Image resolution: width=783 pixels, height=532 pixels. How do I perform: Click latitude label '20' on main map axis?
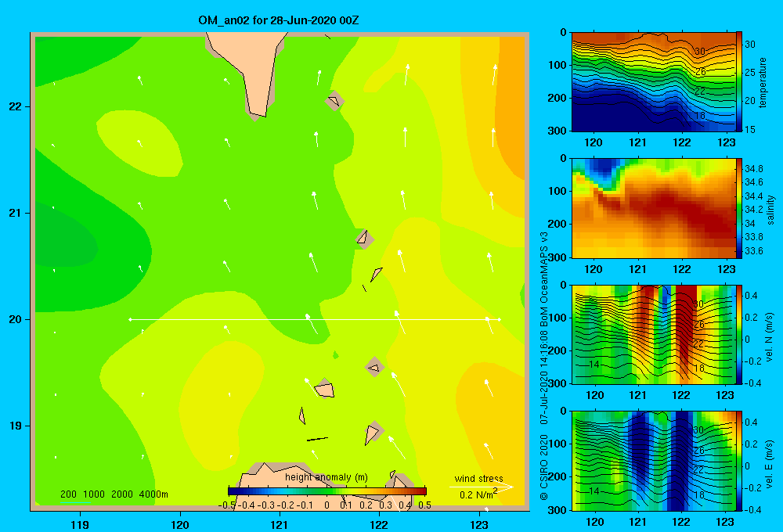[x=16, y=319]
